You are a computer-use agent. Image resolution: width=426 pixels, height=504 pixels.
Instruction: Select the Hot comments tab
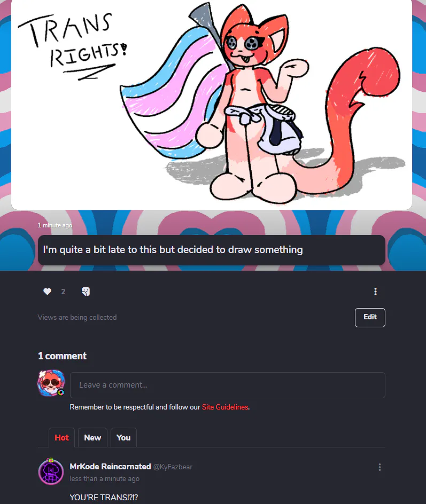61,437
